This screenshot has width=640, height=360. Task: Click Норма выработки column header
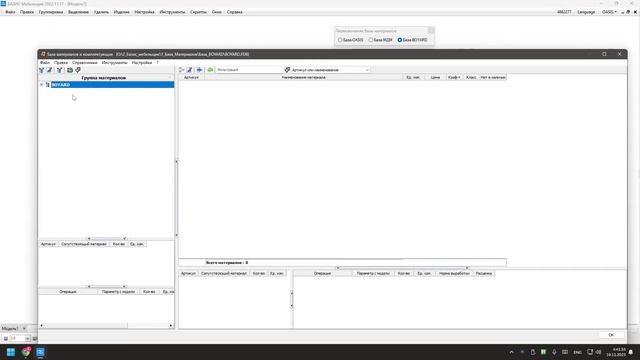(x=454, y=273)
